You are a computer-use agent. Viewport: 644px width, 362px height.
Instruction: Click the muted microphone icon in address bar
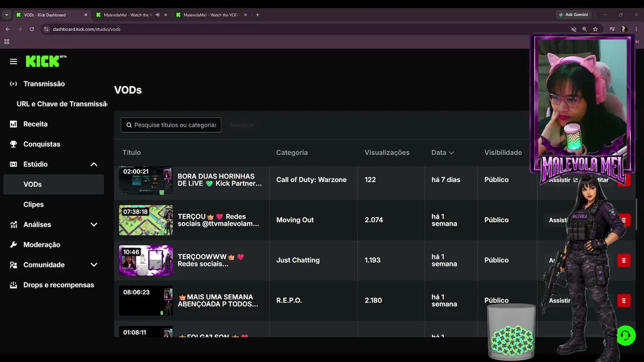[x=574, y=29]
